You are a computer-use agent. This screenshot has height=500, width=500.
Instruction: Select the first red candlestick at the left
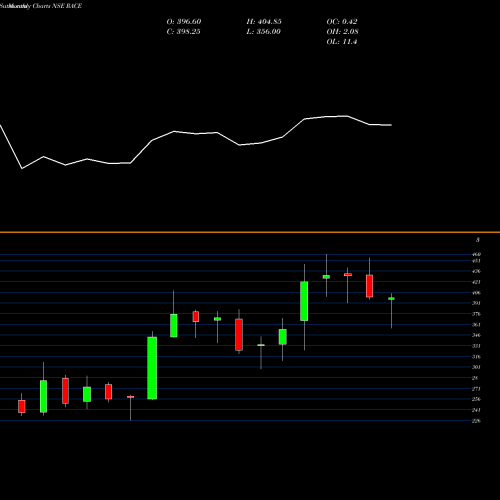pos(22,406)
